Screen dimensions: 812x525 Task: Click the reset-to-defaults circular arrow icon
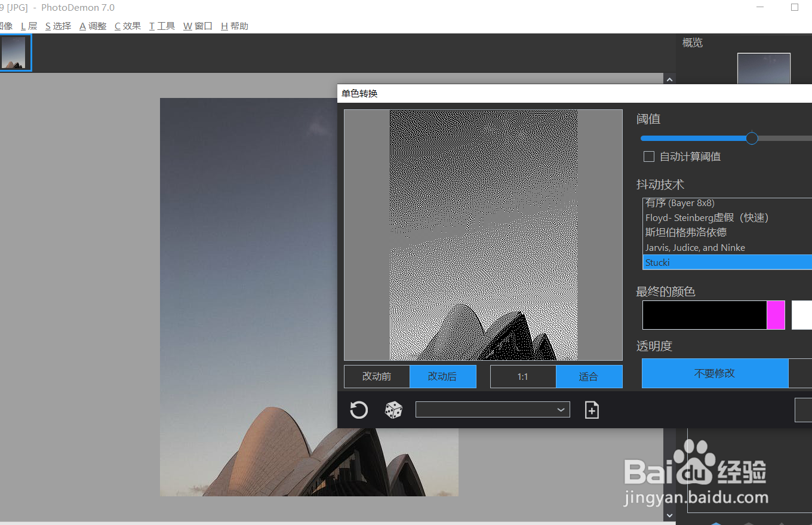[359, 410]
